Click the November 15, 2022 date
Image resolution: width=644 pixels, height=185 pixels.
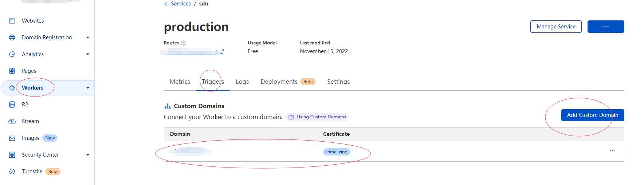coord(324,51)
